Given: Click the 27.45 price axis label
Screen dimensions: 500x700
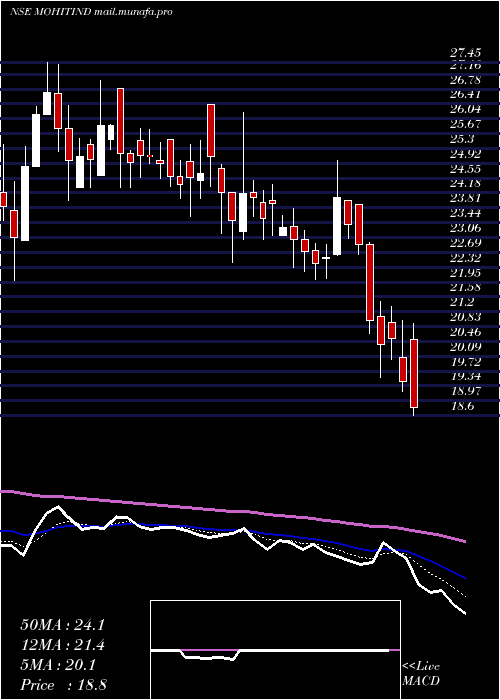Looking at the screenshot, I should (x=467, y=53).
